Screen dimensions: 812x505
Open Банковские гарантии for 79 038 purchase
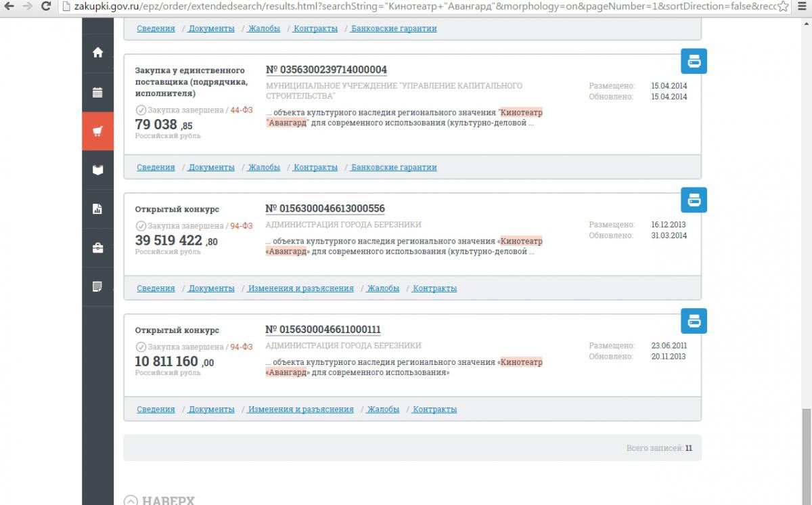[394, 167]
